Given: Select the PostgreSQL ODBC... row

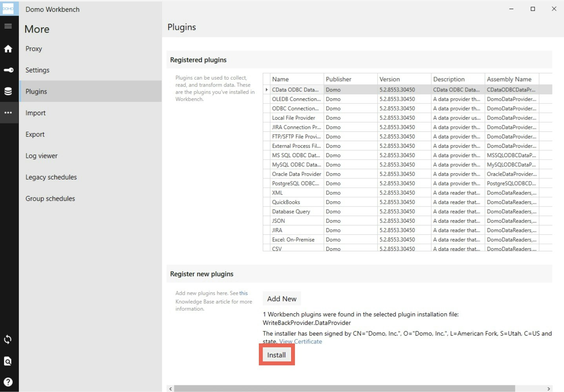Looking at the screenshot, I should coord(408,183).
